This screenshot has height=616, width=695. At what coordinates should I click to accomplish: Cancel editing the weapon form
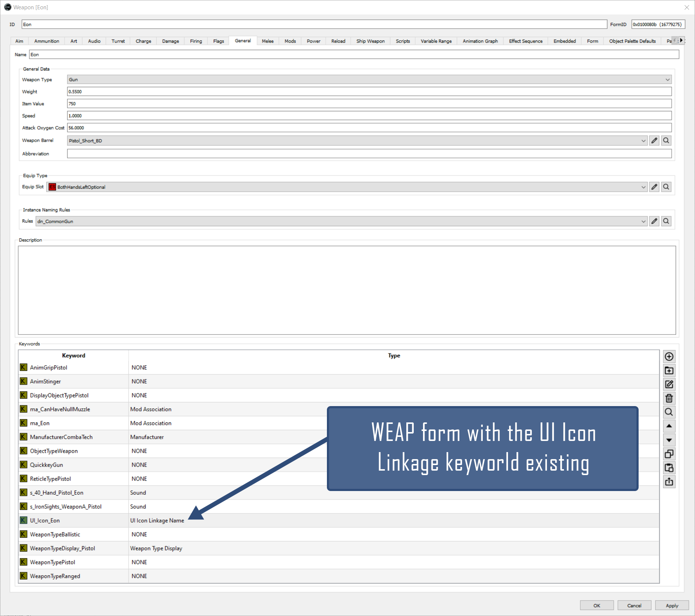[x=634, y=605]
